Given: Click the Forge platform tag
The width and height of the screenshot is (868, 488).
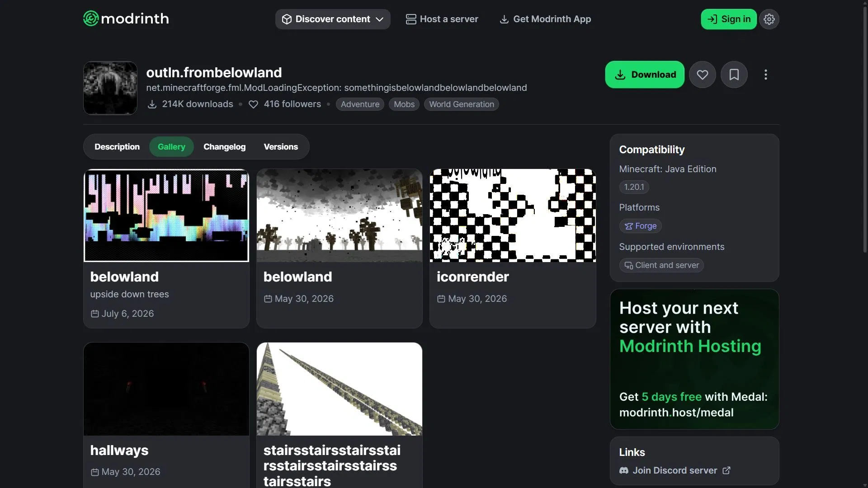Looking at the screenshot, I should 640,226.
